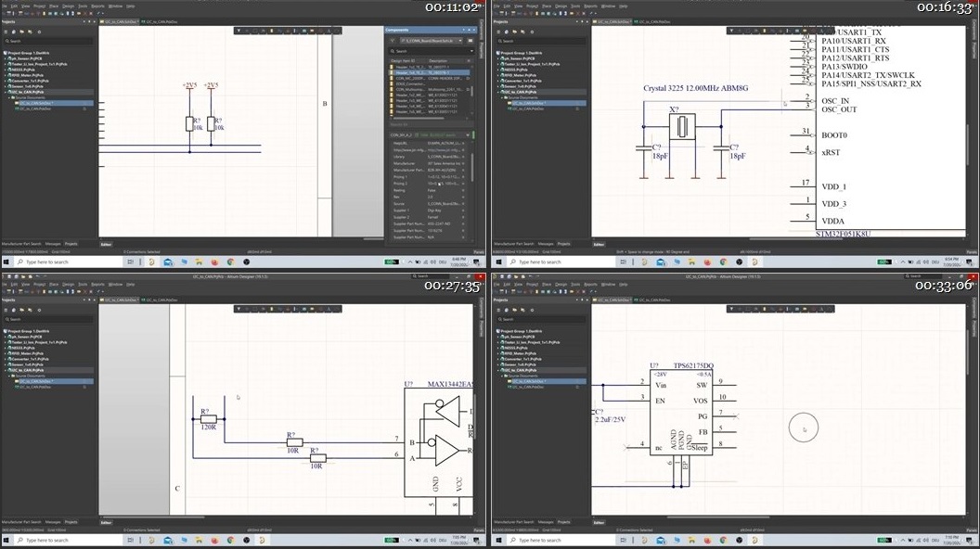In the 00:16:33 frame, click Task View taskbar icon
The image size is (980, 549).
click(623, 262)
